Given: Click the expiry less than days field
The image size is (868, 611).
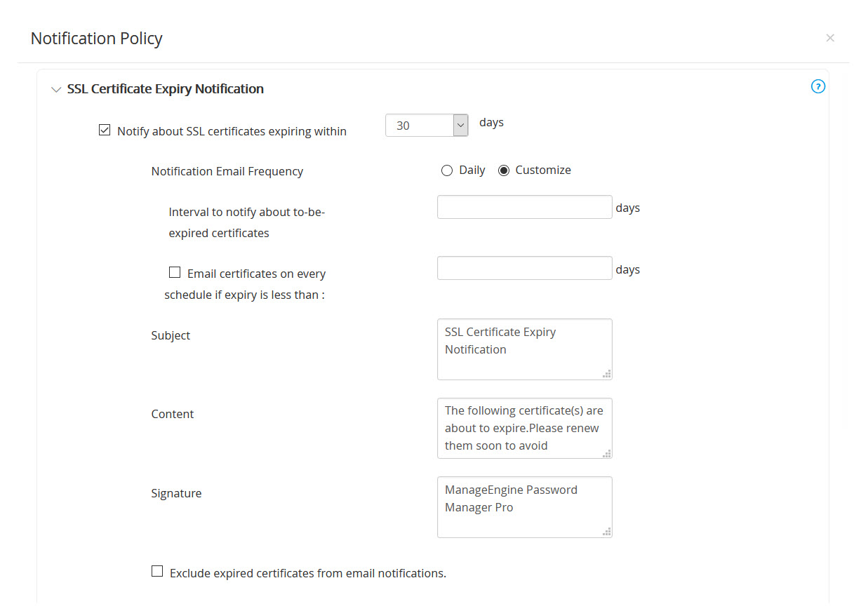Looking at the screenshot, I should point(524,268).
